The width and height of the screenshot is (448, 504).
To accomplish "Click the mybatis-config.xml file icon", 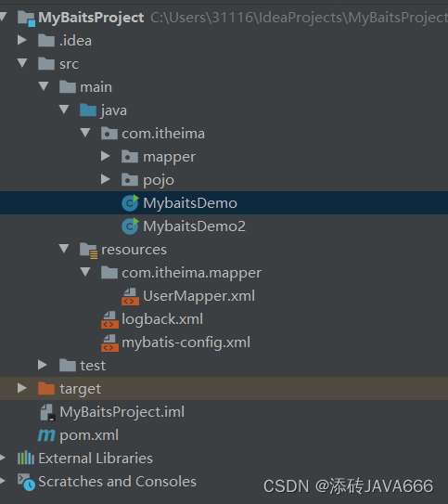I will click(x=109, y=342).
